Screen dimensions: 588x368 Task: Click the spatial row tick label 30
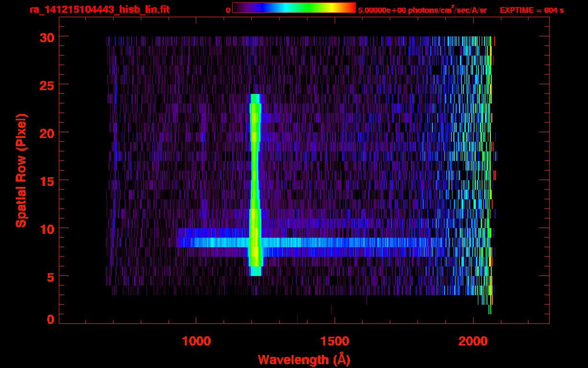pyautogui.click(x=47, y=37)
